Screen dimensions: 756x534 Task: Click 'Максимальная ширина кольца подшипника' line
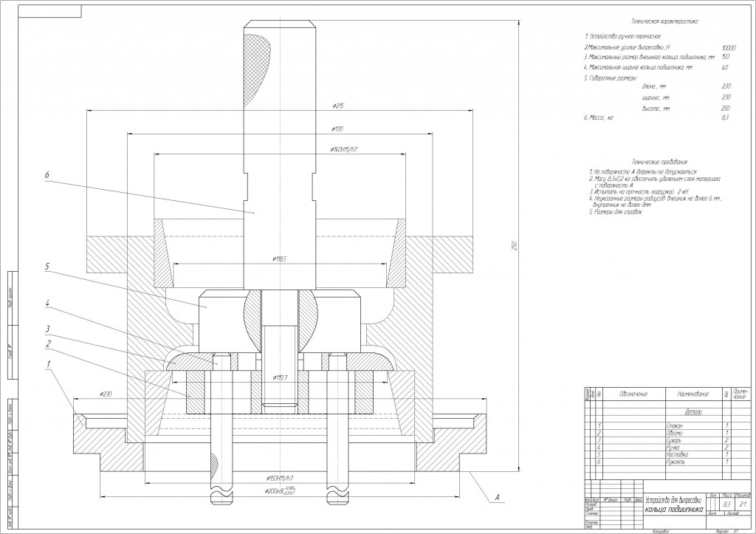(x=637, y=67)
